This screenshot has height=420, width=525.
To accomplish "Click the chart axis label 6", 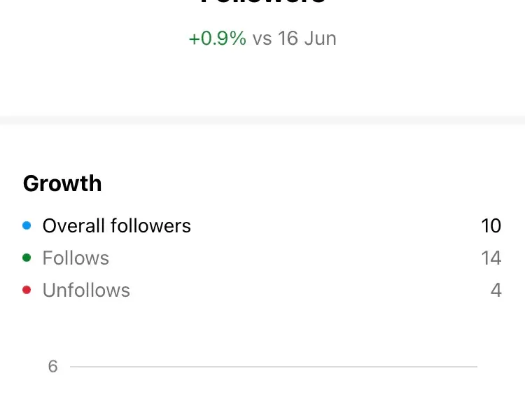I will (x=52, y=366).
